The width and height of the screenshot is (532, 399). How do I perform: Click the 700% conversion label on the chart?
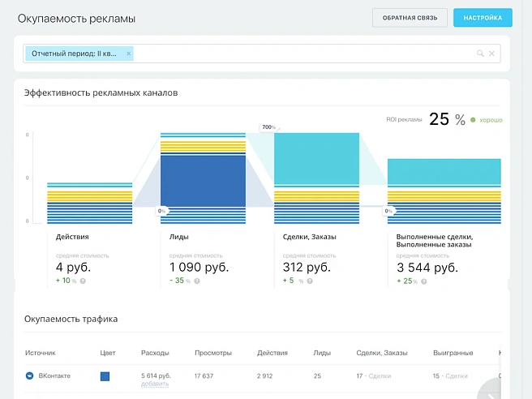point(268,127)
